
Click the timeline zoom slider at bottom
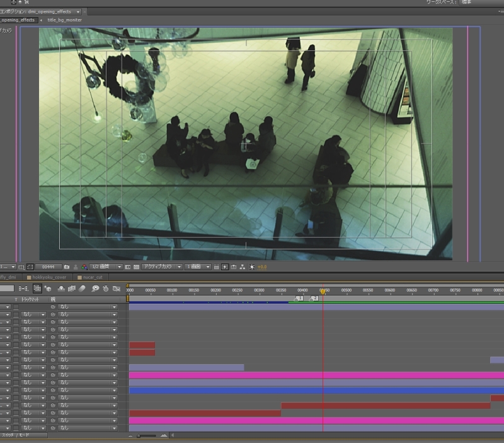[x=147, y=435]
